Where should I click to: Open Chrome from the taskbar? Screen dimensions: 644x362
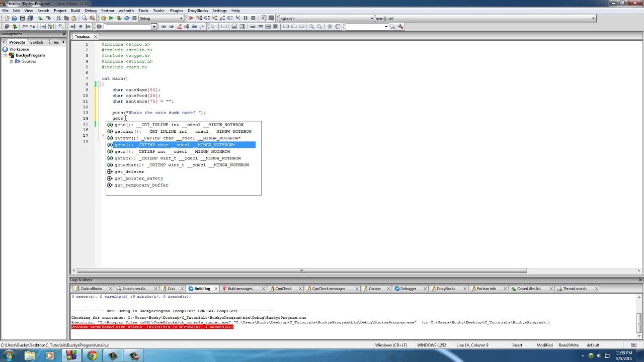coord(92,356)
